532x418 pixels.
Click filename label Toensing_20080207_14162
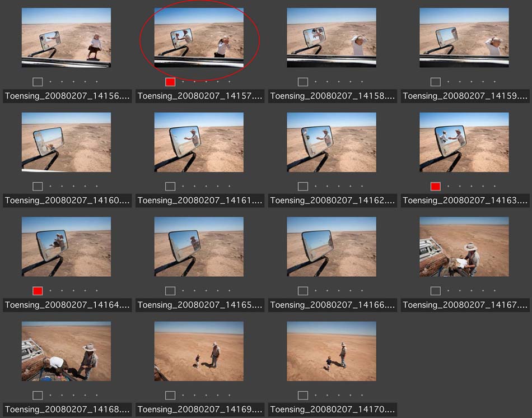[333, 201]
